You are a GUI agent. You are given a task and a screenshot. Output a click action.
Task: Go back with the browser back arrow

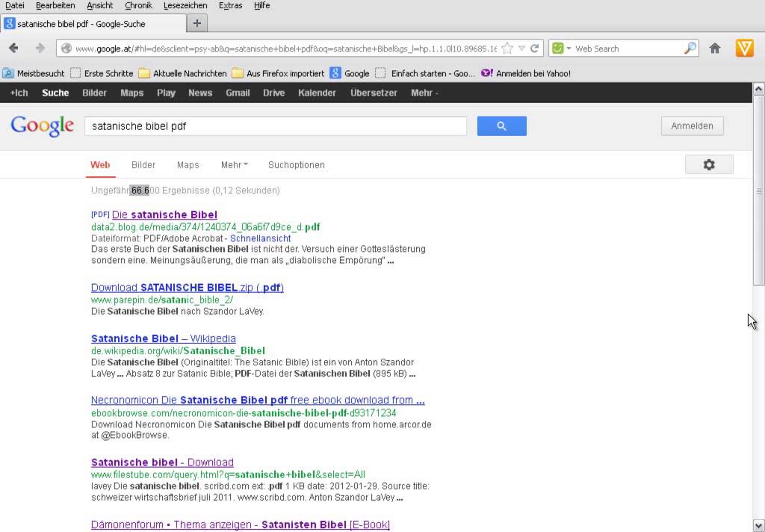tap(13, 49)
